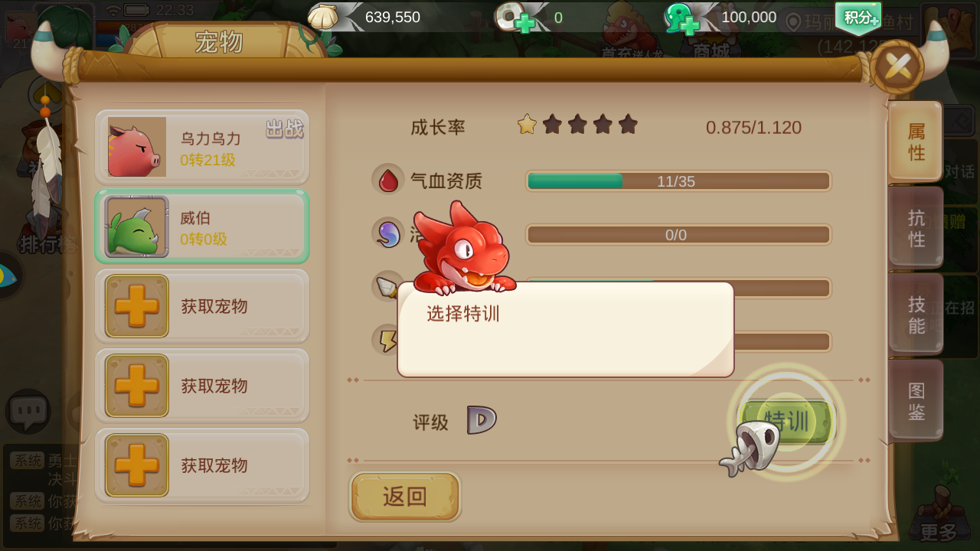
Task: Click the chat bubble icon
Action: coord(29,412)
